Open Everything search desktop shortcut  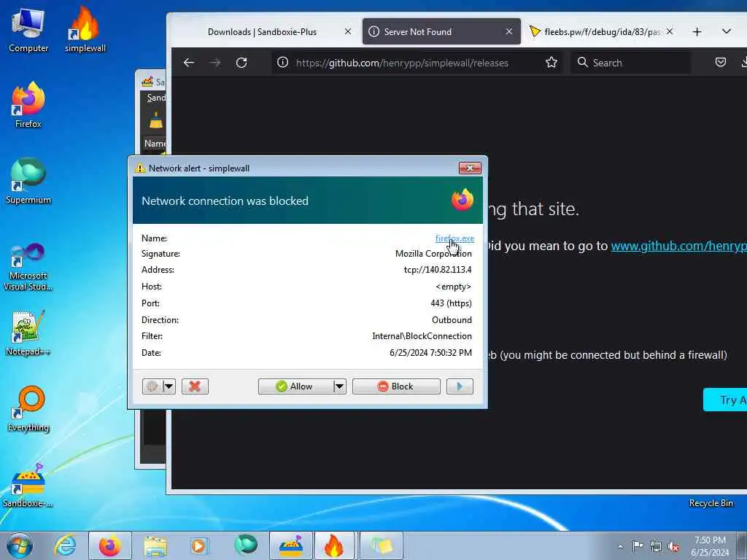[28, 408]
